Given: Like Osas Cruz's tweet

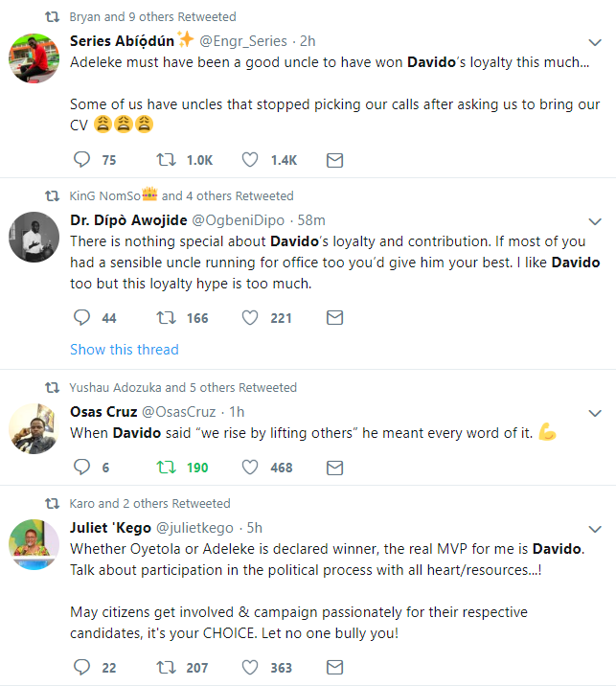Looking at the screenshot, I should click(x=250, y=468).
